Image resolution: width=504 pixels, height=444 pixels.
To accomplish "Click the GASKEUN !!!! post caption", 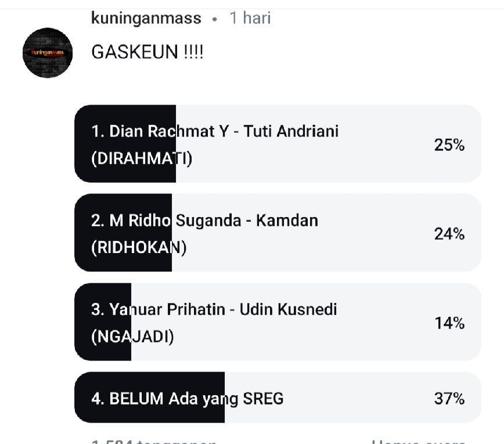I will pos(147,53).
